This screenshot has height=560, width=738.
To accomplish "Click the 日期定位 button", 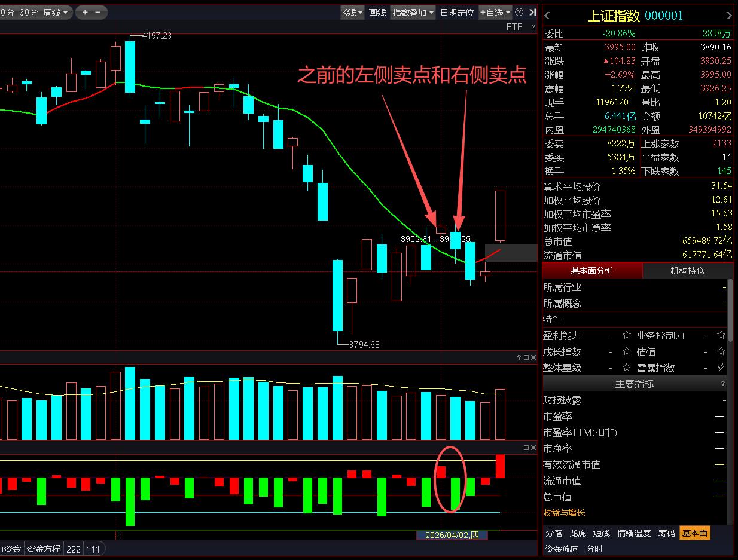I will tap(457, 12).
